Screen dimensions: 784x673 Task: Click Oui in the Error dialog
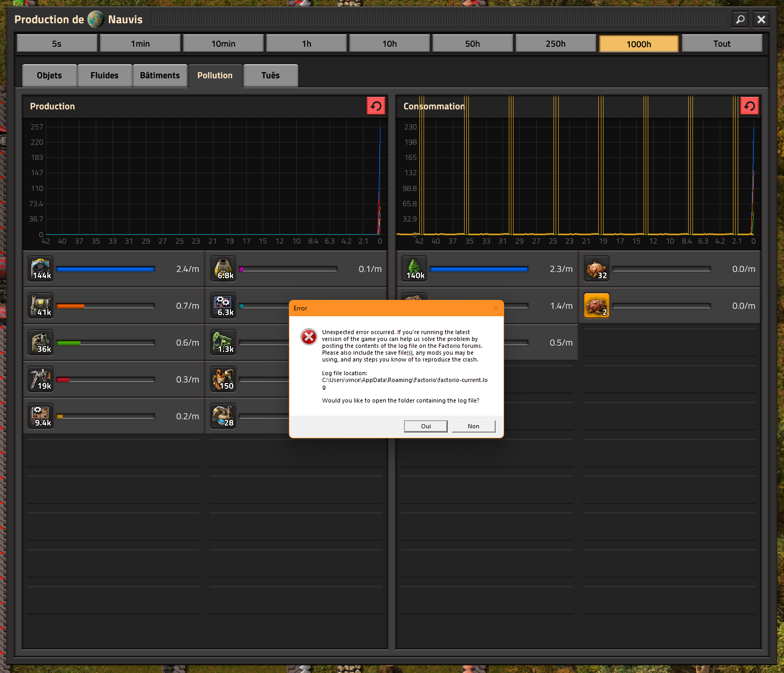(426, 426)
